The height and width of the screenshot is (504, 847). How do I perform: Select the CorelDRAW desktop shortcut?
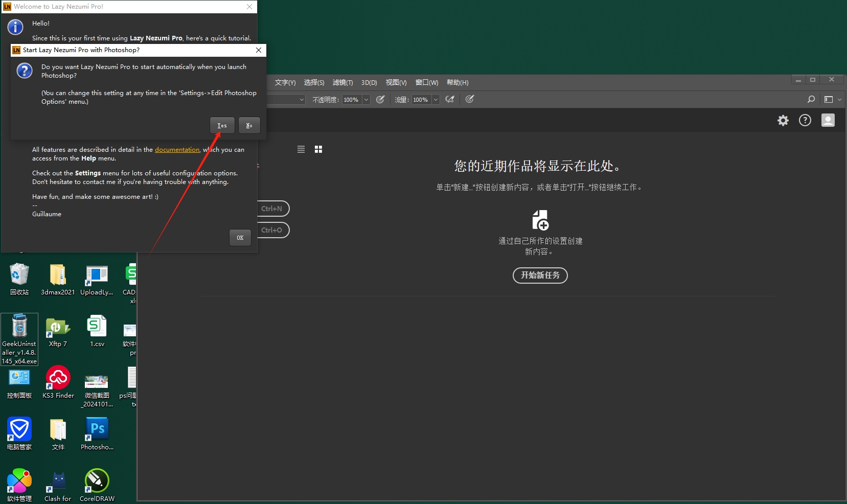click(97, 485)
